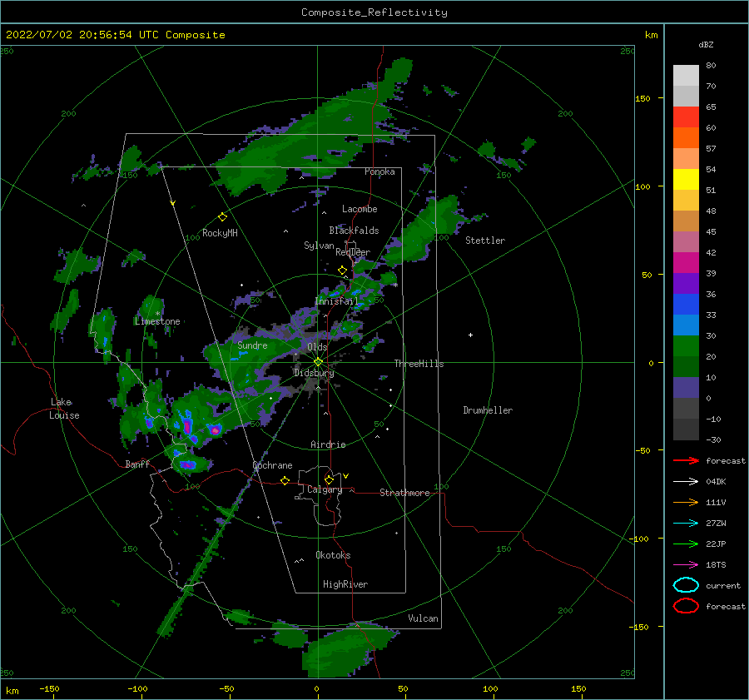This screenshot has width=749, height=700.
Task: Click the red 65 dBZ swatch
Action: [686, 117]
